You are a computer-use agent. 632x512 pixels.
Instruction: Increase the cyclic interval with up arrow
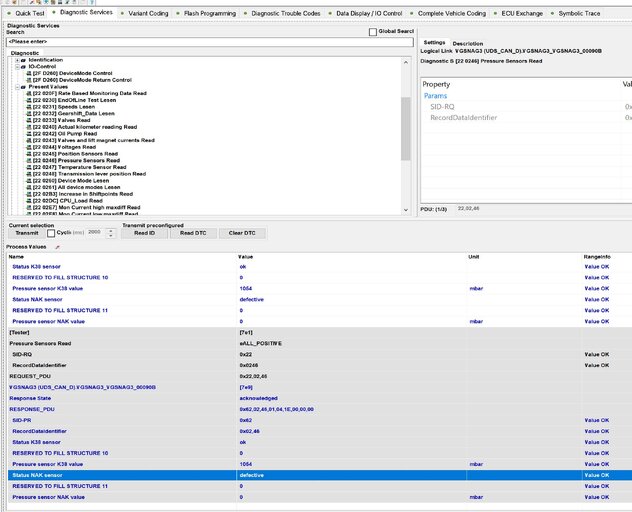(112, 230)
